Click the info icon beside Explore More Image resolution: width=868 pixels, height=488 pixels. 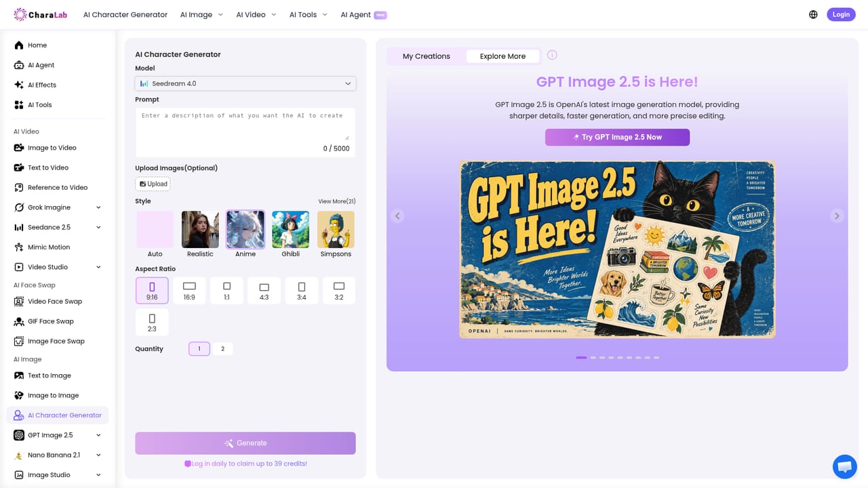click(552, 55)
